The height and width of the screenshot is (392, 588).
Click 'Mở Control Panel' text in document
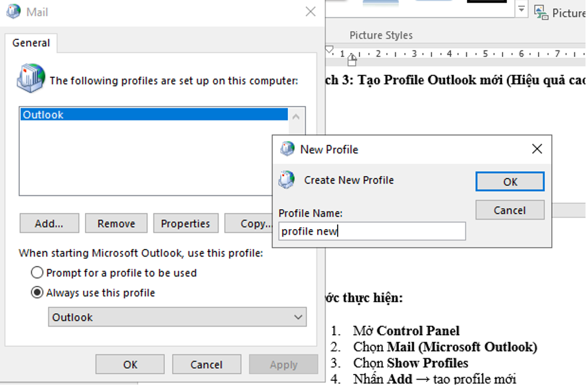tap(406, 330)
